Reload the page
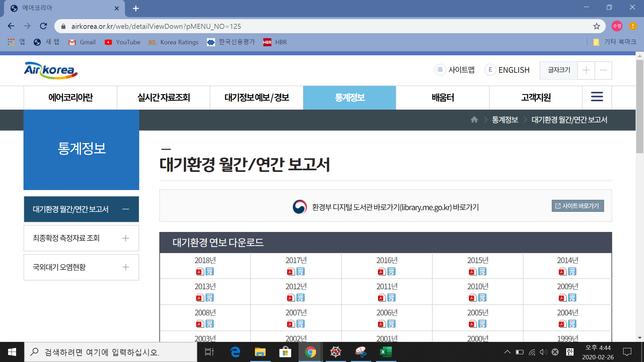Image resolution: width=644 pixels, height=362 pixels. point(43,26)
